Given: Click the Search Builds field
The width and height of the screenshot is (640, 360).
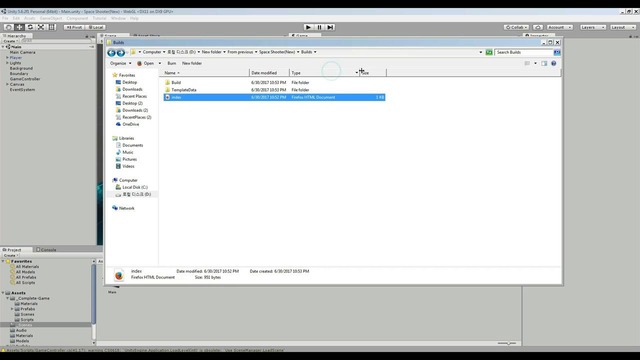Looking at the screenshot, I should (524, 52).
